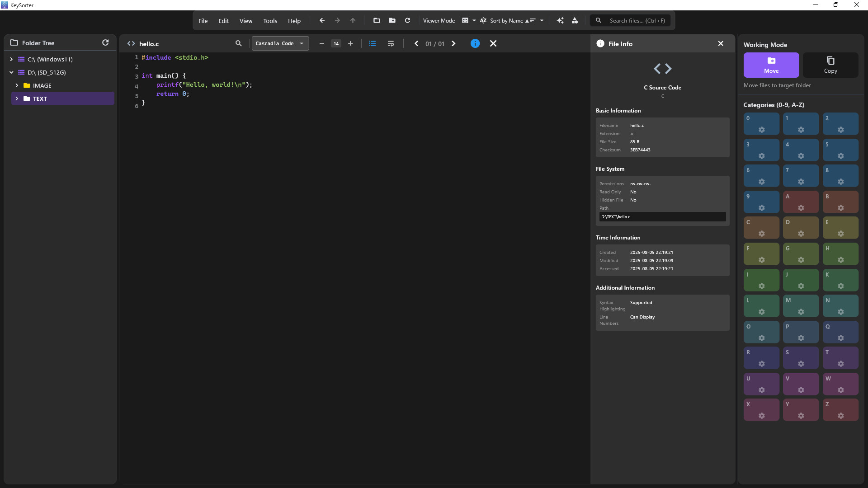Refresh the Folder Tree panel
Viewport: 868px width, 488px height.
[x=105, y=42]
